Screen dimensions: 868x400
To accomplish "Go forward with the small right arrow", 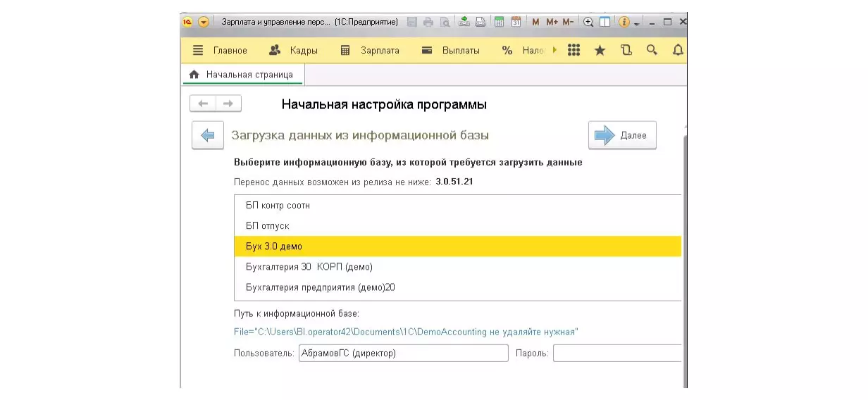I will 228,104.
